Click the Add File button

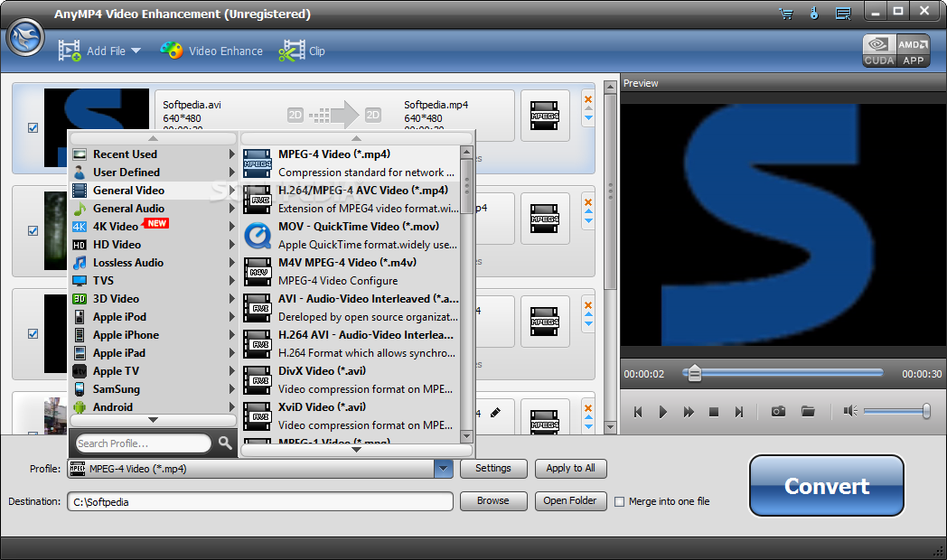click(x=92, y=51)
